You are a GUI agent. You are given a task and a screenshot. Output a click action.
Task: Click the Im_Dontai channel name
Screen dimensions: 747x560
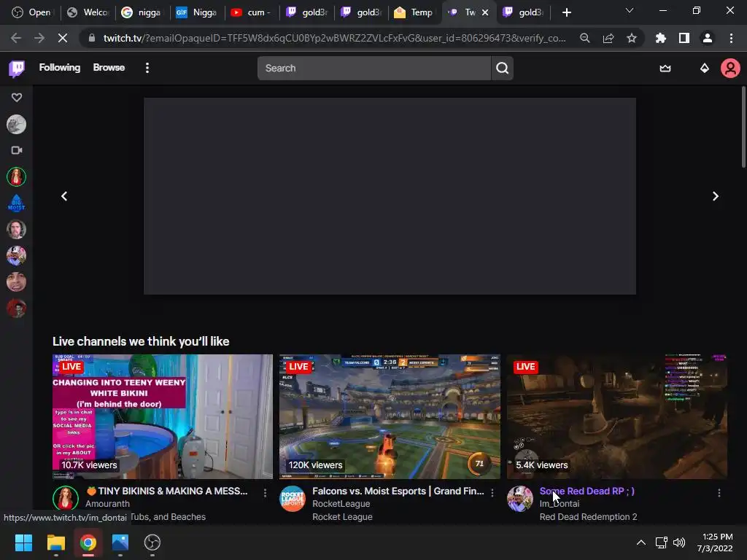(560, 504)
